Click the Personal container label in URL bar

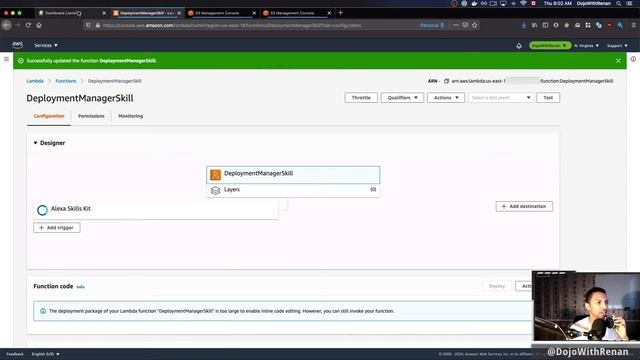click(x=431, y=25)
